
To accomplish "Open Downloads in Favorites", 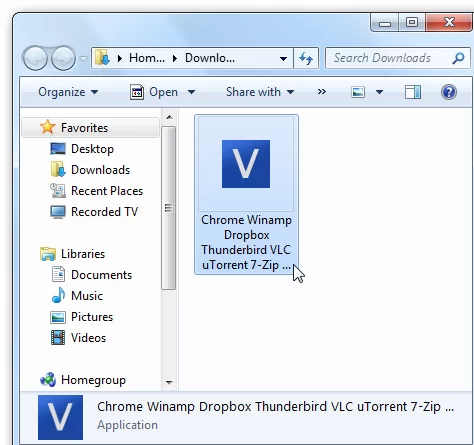I will [x=100, y=170].
